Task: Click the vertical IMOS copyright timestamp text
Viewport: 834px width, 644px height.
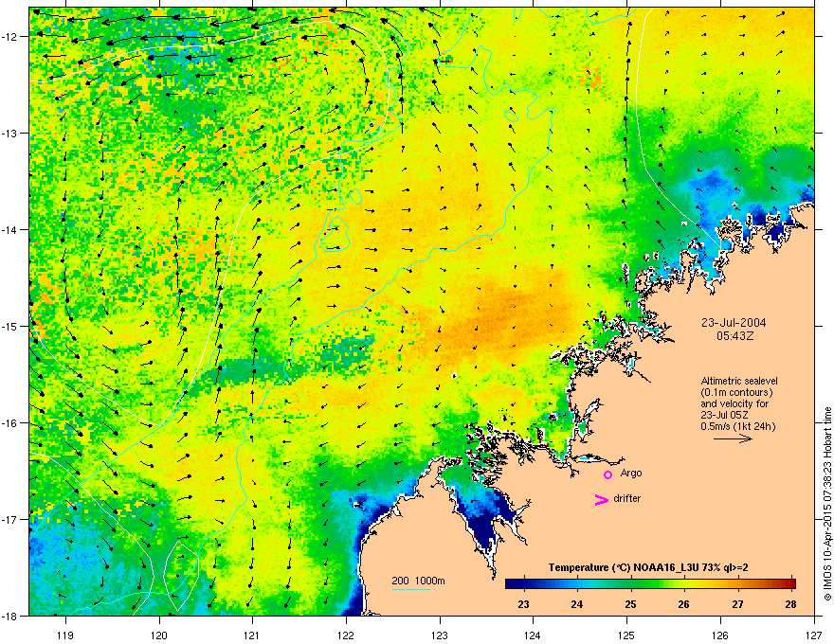Action: click(827, 504)
